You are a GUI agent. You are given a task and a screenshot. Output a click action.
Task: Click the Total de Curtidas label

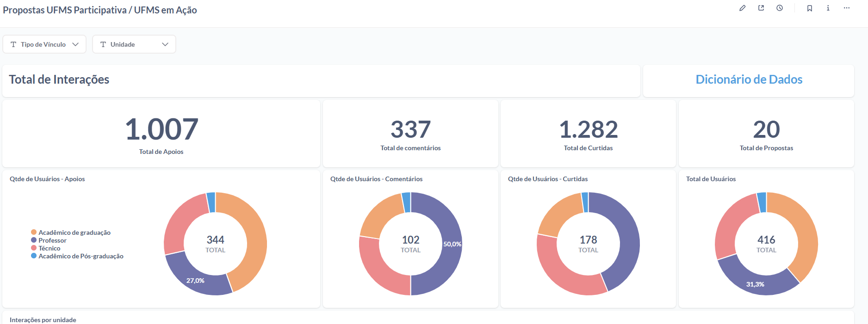pyautogui.click(x=588, y=148)
